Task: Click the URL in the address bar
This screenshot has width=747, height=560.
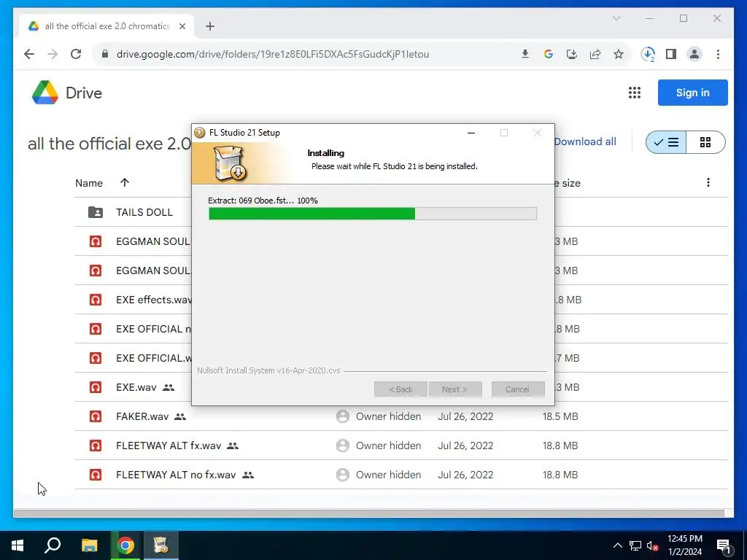Action: (x=273, y=54)
